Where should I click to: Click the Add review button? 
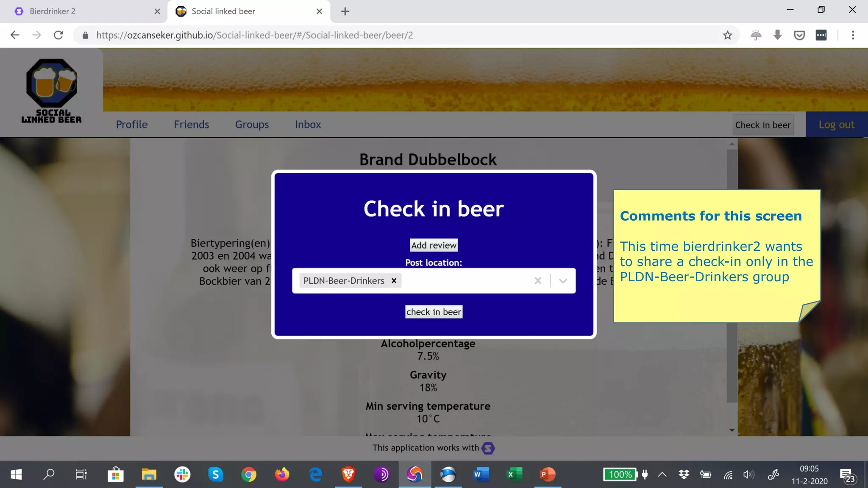[434, 245]
